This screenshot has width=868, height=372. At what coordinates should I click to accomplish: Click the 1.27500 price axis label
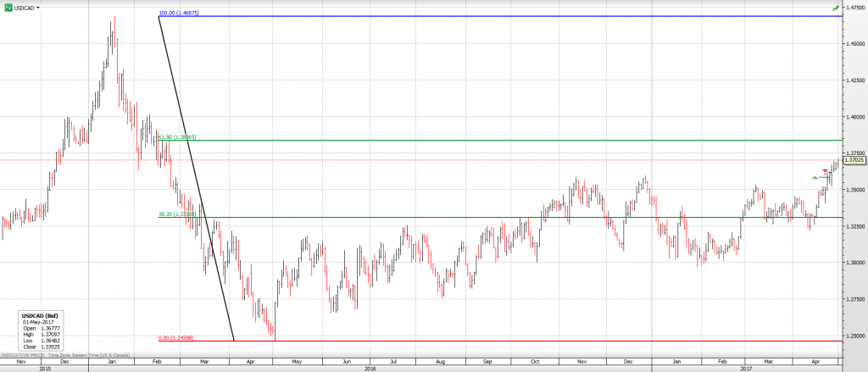pyautogui.click(x=854, y=299)
